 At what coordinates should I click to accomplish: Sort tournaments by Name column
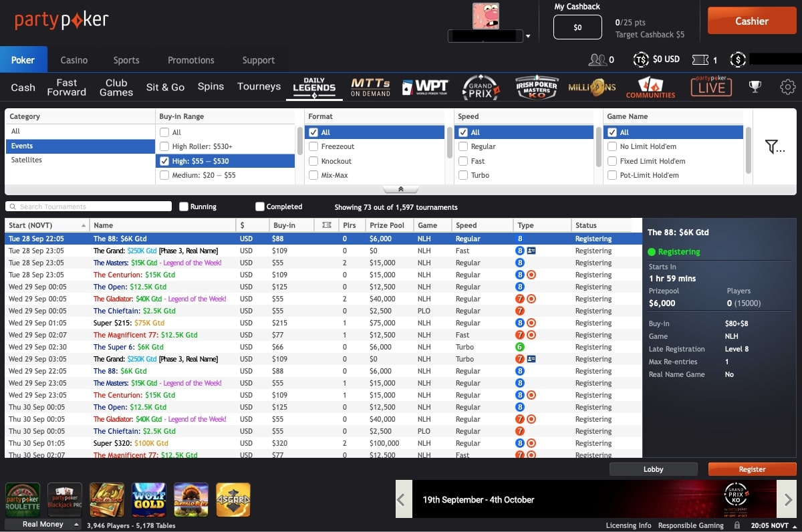pyautogui.click(x=162, y=225)
